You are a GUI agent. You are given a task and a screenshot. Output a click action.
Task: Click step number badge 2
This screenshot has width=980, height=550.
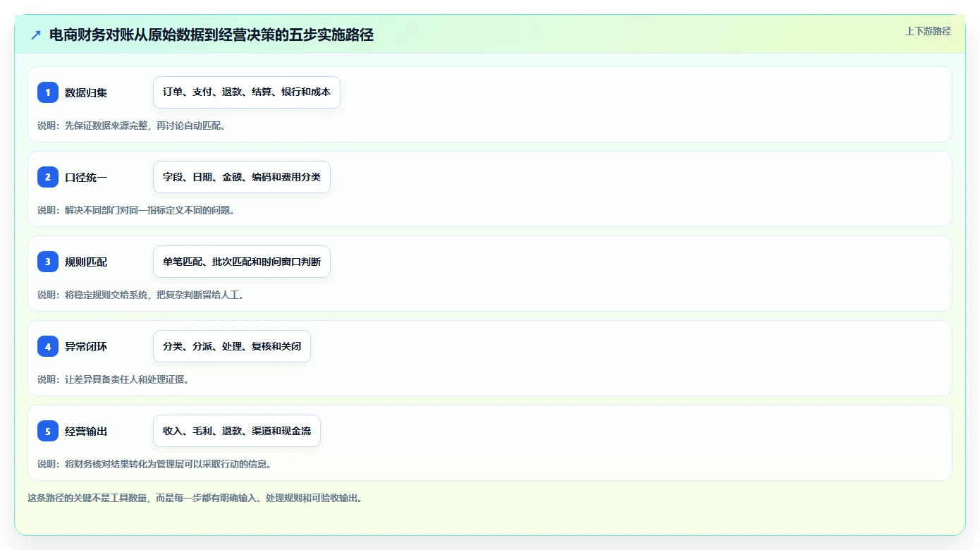[x=48, y=177]
